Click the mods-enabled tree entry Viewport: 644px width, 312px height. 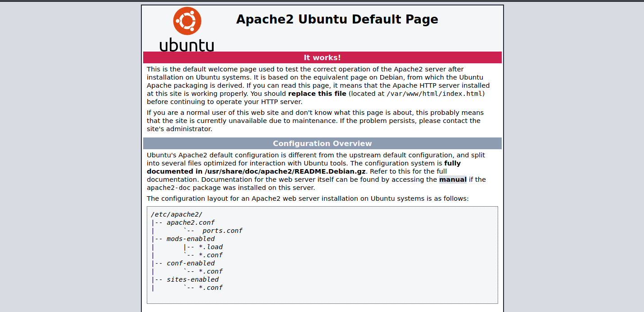(191, 239)
